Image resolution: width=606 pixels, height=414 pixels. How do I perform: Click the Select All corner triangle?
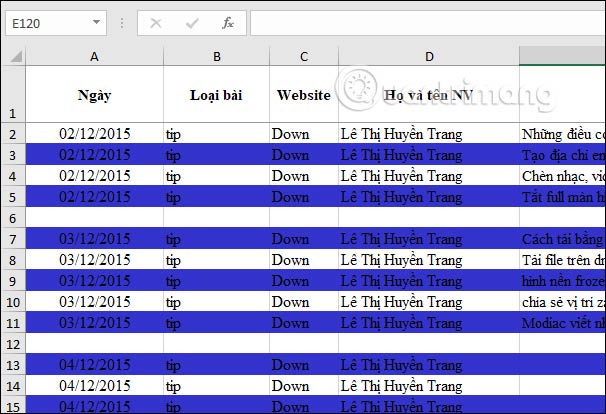15,57
